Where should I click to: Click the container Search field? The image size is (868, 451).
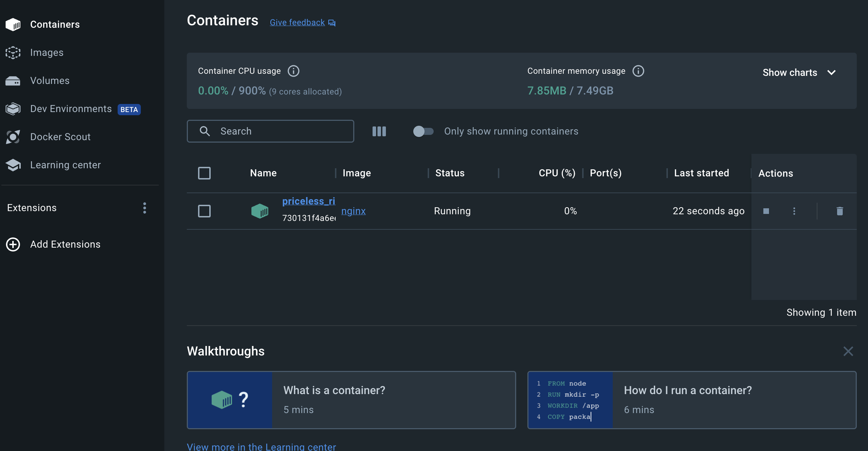click(x=270, y=131)
